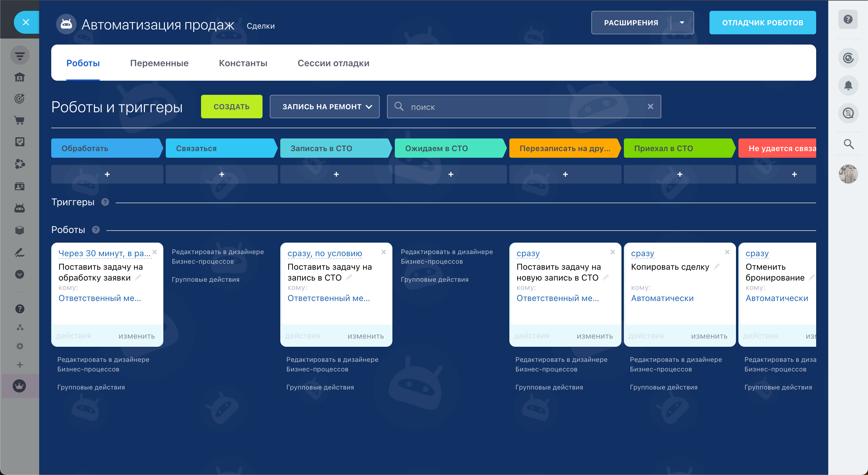
Task: Expand the РАСШИРЕНИЯ dropdown arrow
Action: pyautogui.click(x=682, y=23)
